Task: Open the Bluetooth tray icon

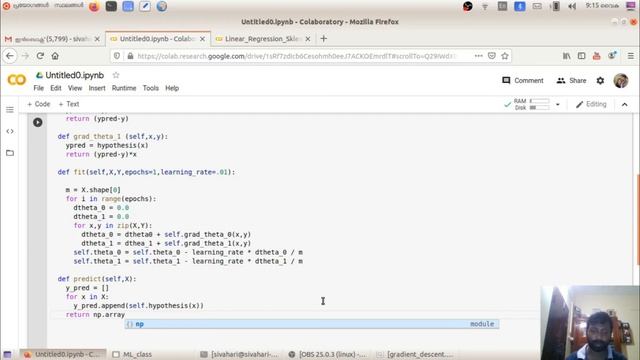Action: (x=520, y=6)
